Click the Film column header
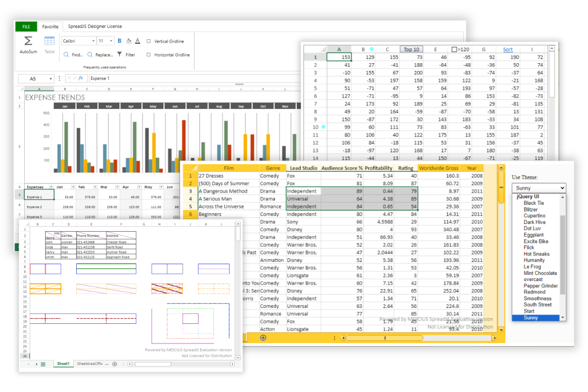The image size is (588, 392). tap(228, 168)
